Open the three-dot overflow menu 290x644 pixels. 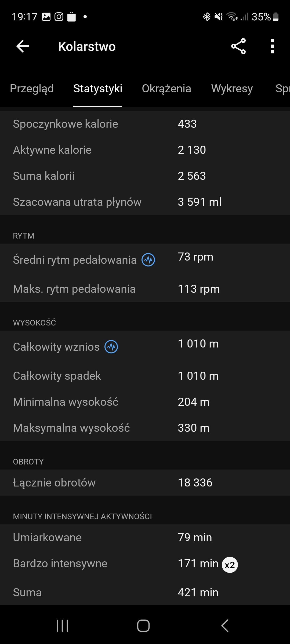[x=272, y=46]
